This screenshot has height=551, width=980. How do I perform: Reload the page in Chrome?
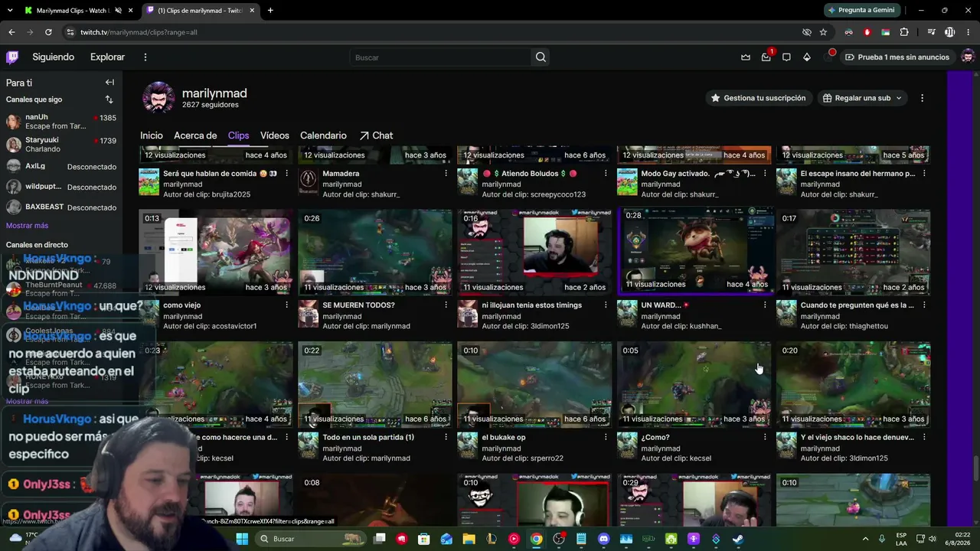48,32
